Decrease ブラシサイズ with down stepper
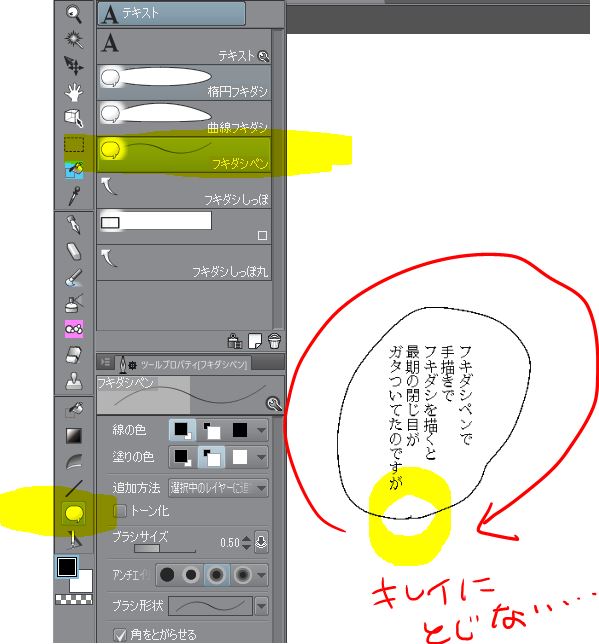The height and width of the screenshot is (644, 599). tap(246, 547)
